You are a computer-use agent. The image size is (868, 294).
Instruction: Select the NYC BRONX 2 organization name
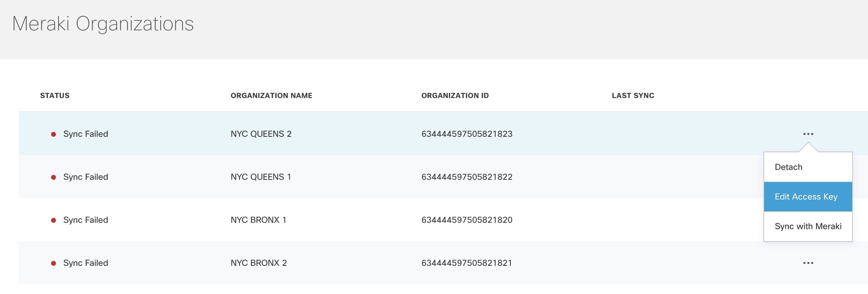pyautogui.click(x=259, y=263)
